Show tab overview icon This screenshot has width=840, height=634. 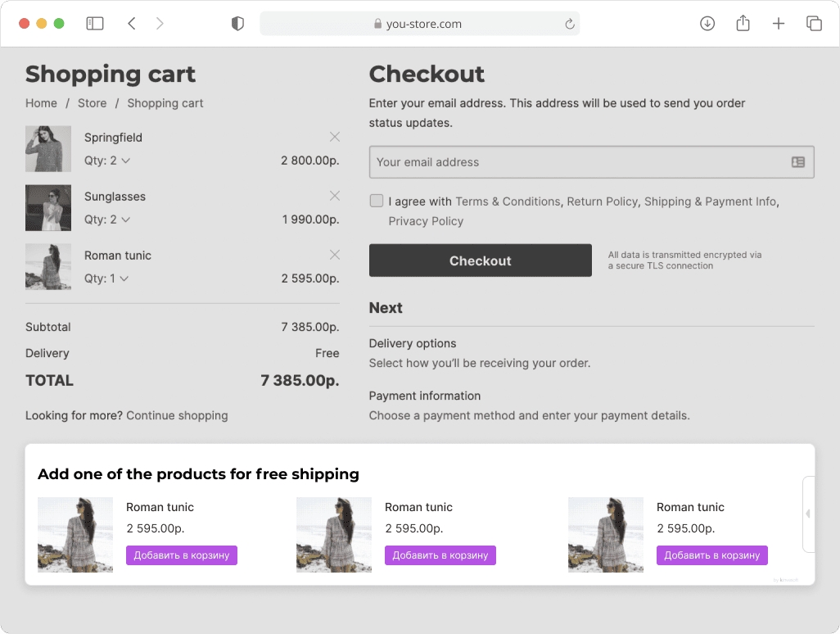pyautogui.click(x=814, y=24)
